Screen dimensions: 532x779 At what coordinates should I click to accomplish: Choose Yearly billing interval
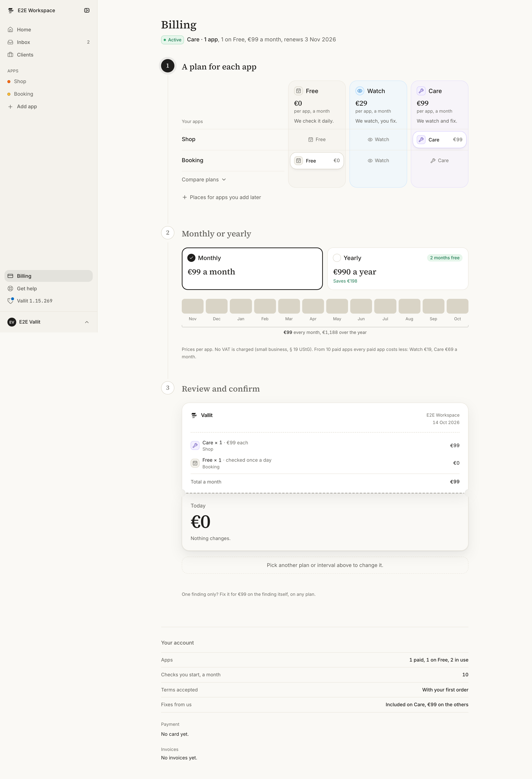click(x=398, y=269)
